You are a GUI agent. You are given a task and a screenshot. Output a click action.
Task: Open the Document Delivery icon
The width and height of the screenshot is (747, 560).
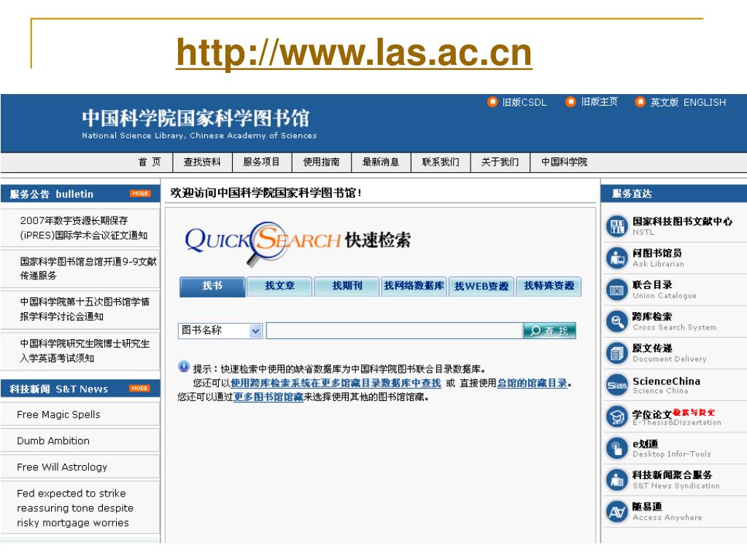click(617, 354)
